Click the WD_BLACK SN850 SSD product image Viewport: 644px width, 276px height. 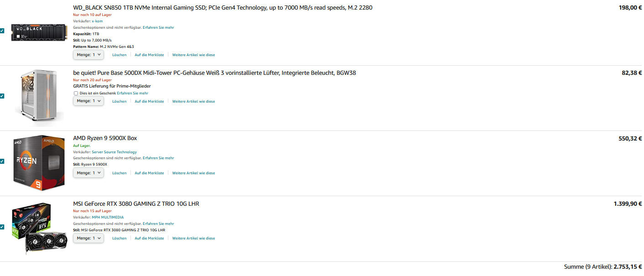click(x=39, y=32)
